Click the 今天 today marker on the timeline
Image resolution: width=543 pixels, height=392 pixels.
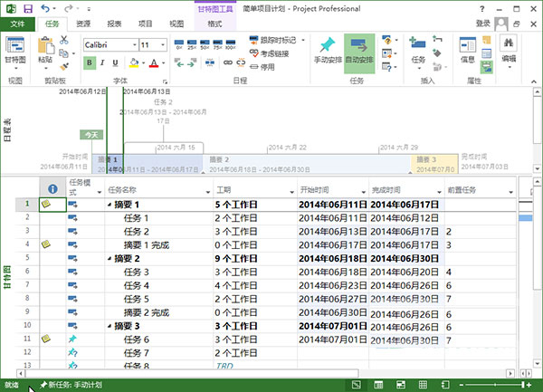pos(91,135)
